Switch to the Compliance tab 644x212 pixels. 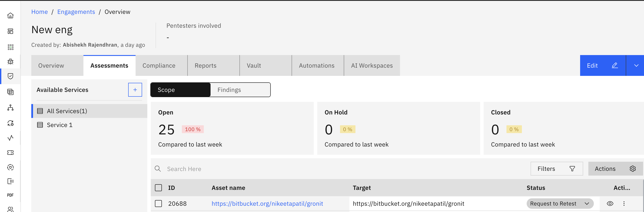pos(159,66)
